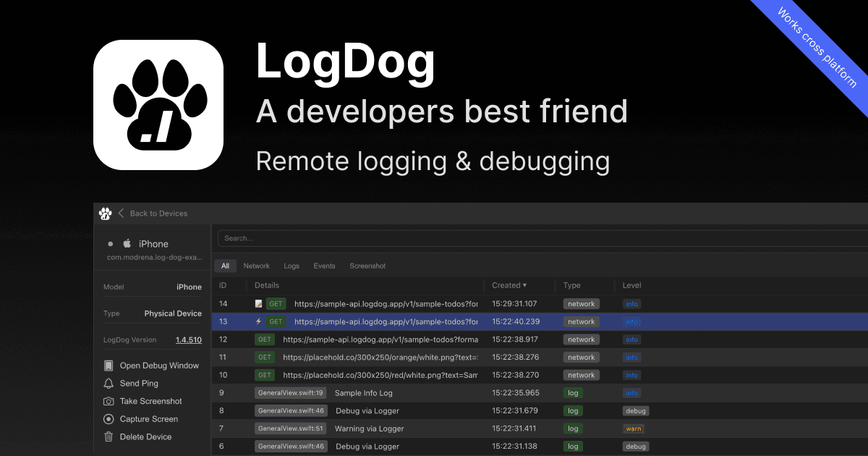Click the debug level badge in row 8
Image resolution: width=868 pixels, height=456 pixels.
click(636, 411)
